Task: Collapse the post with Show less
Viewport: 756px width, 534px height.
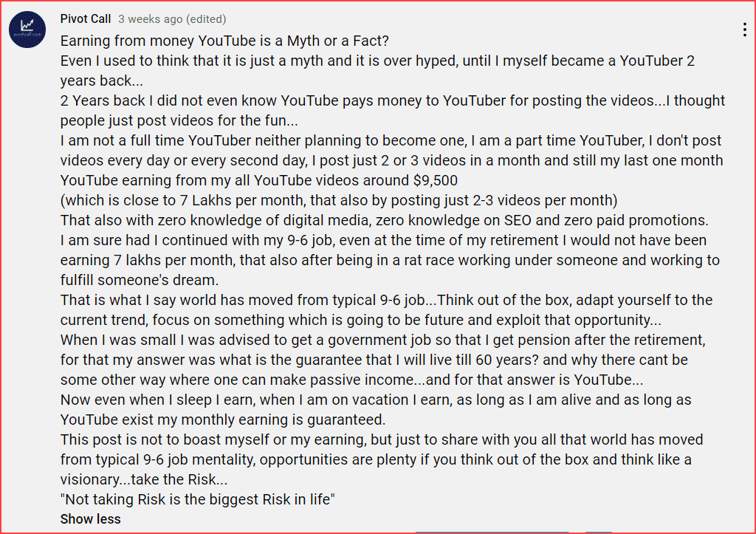Action: click(90, 519)
